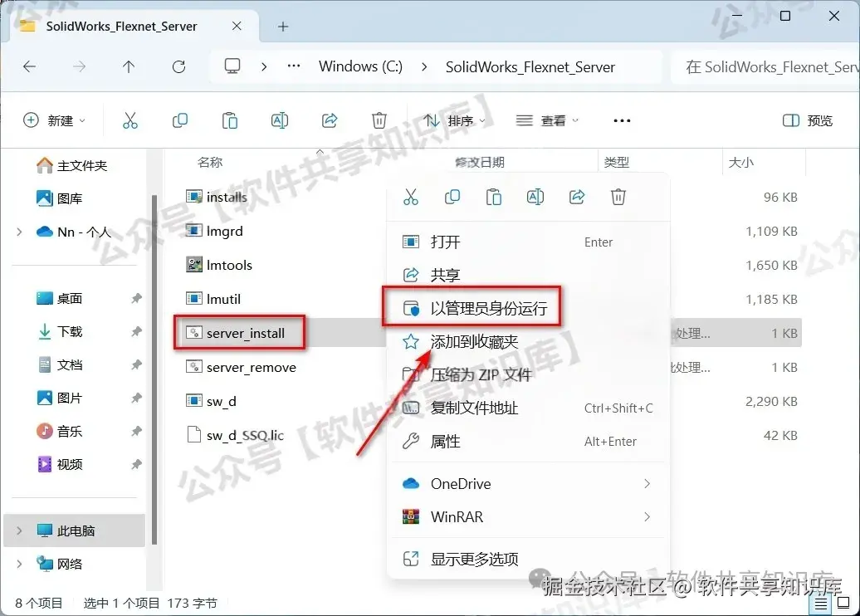Switch to details view in status bar
Image resolution: width=860 pixels, height=616 pixels.
coord(820,604)
